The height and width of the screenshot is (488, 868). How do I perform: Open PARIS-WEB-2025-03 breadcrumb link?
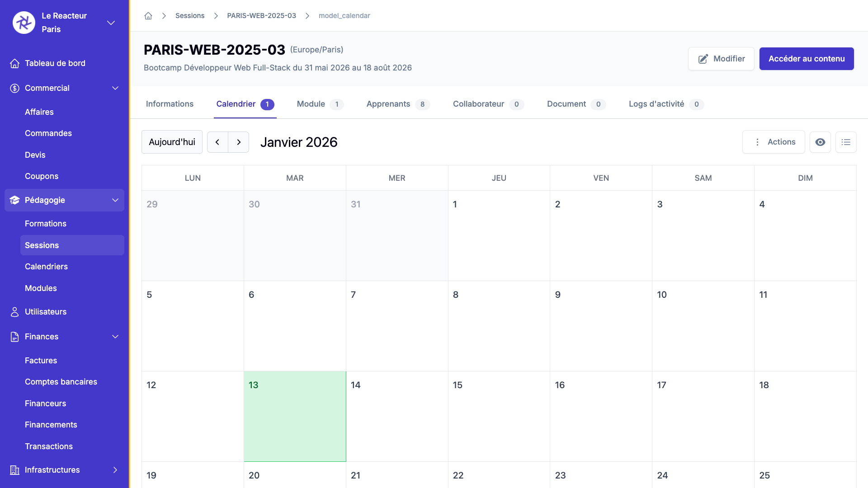click(x=261, y=15)
